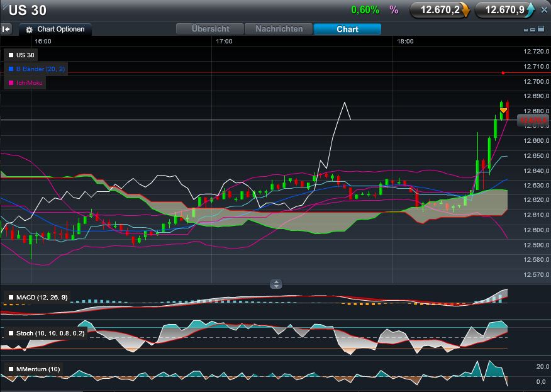Select the large chart layout icon
Screen dimensions: 551x392
click(541, 28)
